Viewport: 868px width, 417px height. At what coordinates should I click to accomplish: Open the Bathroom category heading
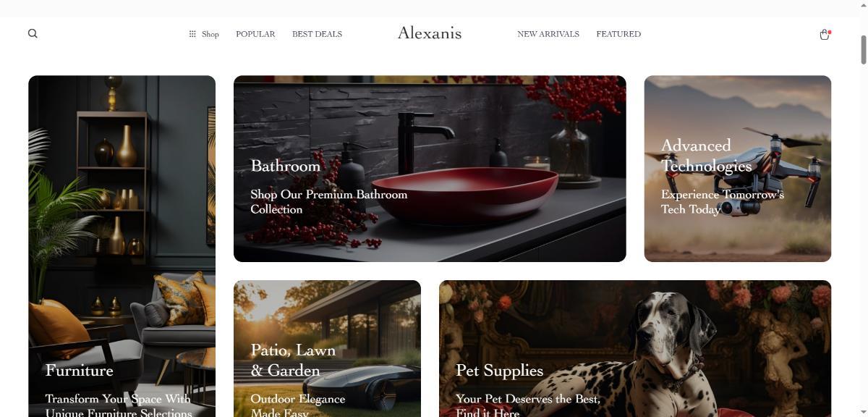point(285,166)
